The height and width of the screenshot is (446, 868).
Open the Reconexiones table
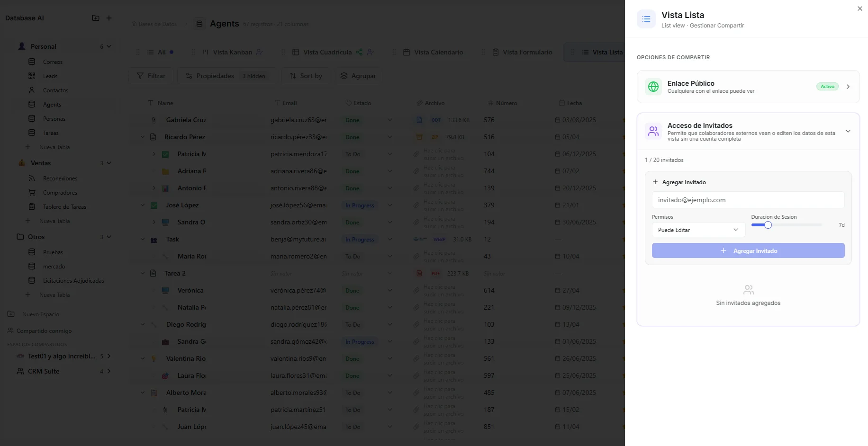tap(60, 178)
